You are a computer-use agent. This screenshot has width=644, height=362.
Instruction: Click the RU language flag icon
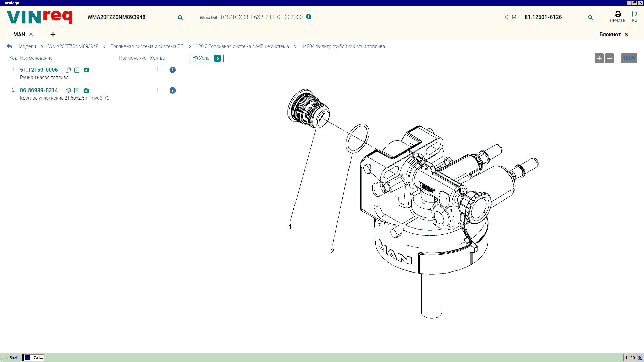634,17
